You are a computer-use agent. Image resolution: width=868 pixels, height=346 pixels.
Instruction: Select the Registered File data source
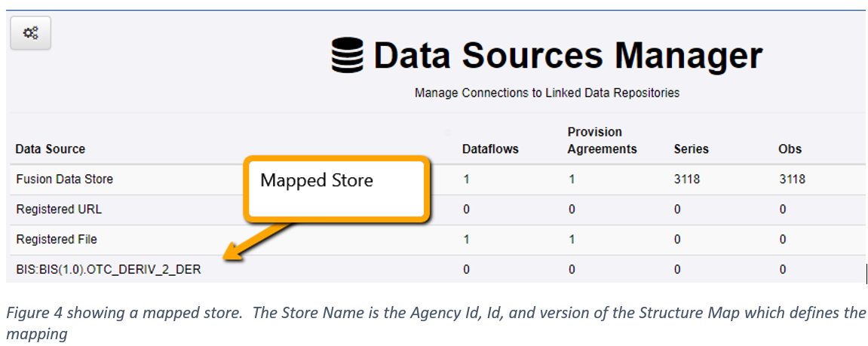(x=57, y=240)
